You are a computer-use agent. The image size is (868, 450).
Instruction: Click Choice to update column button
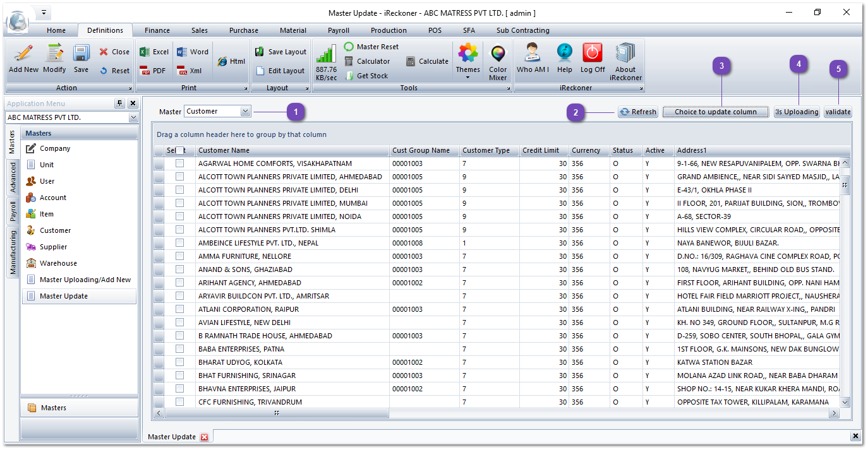715,112
